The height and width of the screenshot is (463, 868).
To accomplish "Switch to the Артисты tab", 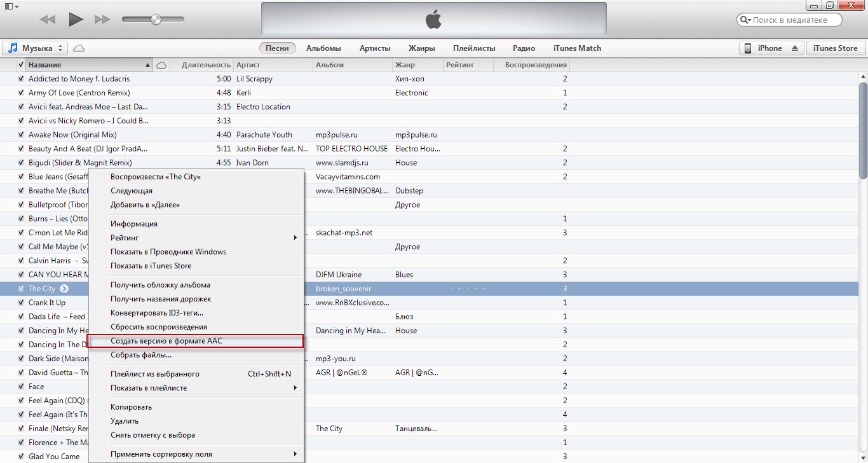I will point(375,48).
